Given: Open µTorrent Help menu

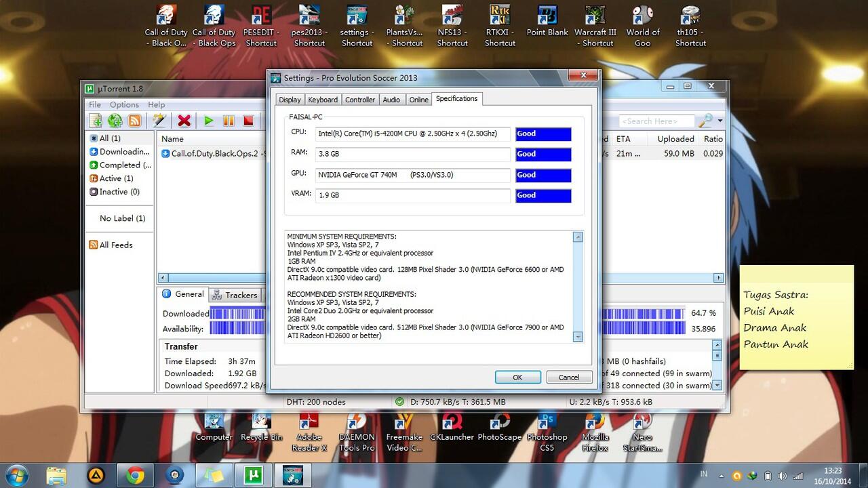Looking at the screenshot, I should (x=157, y=104).
